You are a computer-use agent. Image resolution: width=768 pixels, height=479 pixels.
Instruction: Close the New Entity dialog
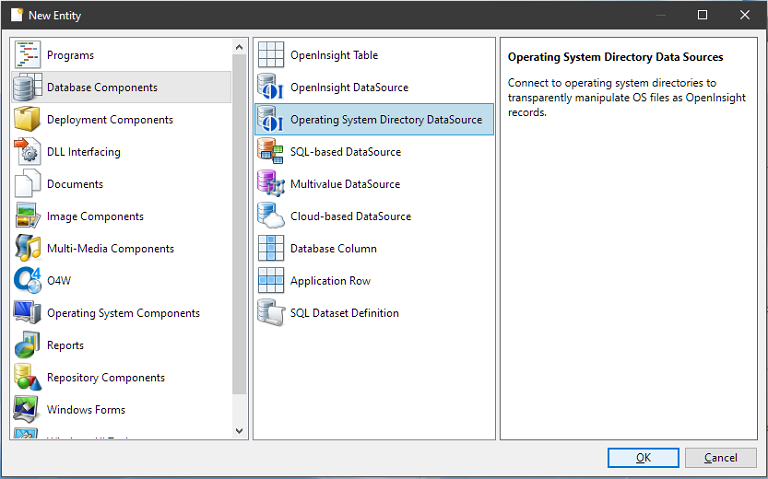coord(744,15)
